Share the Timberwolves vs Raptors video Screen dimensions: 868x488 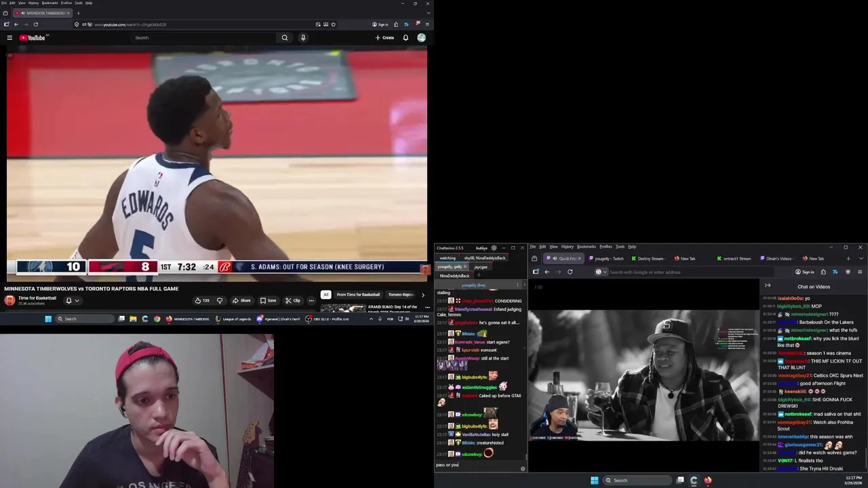pyautogui.click(x=241, y=300)
